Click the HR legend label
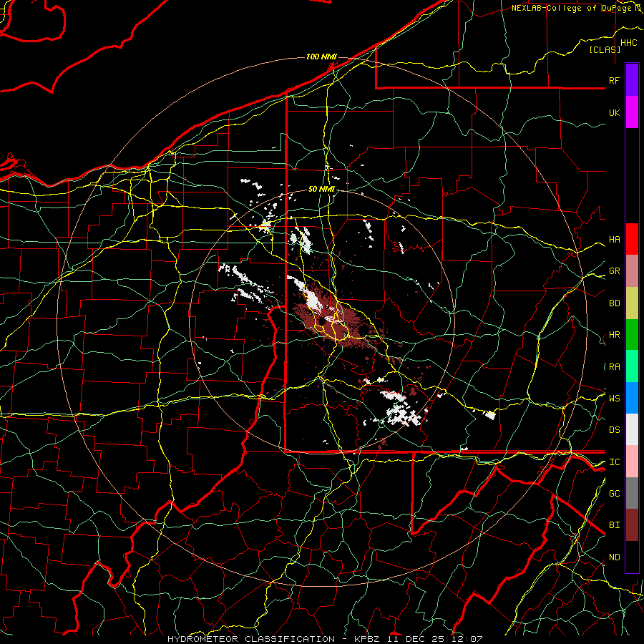This screenshot has width=644, height=644. coord(614,335)
